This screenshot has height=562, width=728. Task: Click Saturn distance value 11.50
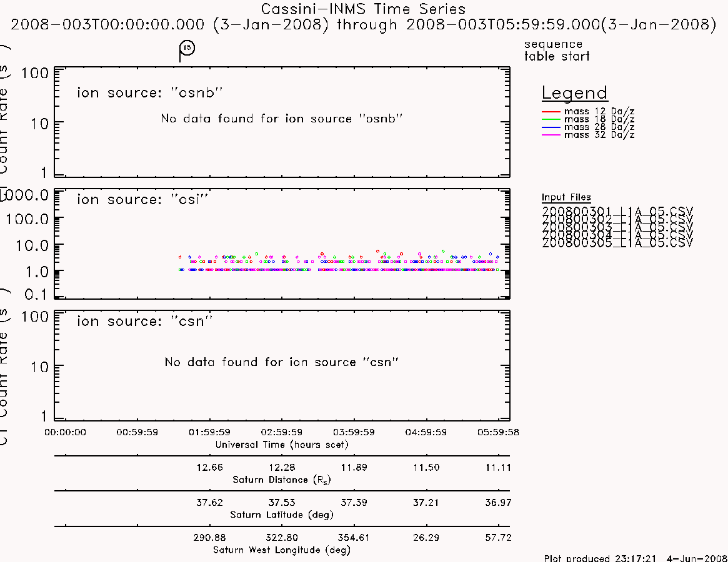click(x=426, y=467)
